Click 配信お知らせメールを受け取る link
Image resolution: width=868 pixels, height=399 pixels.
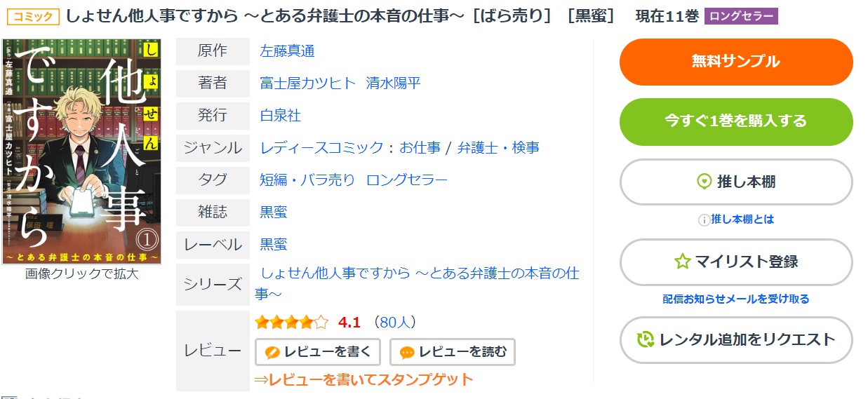tap(736, 299)
